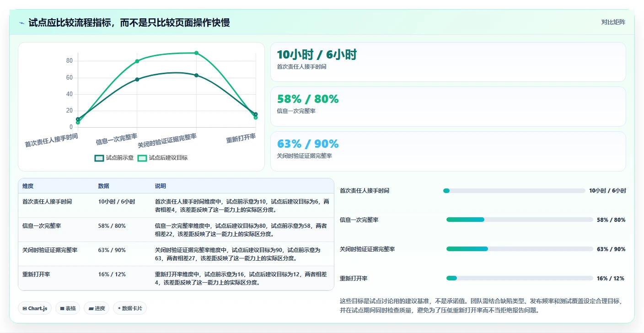644x333 pixels.
Task: Click the 63% / 90% value beside the progress bar
Action: [x=611, y=249]
